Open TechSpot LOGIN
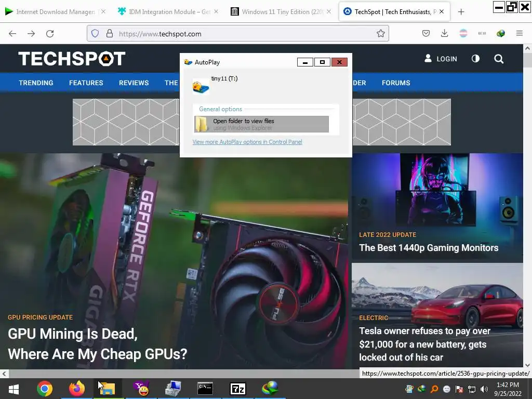The image size is (532, 399). pos(441,59)
